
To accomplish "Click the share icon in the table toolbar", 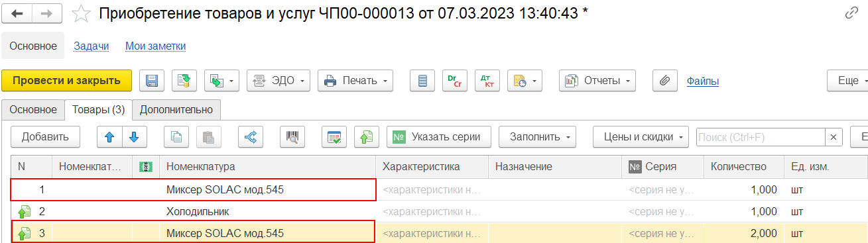I will click(251, 137).
